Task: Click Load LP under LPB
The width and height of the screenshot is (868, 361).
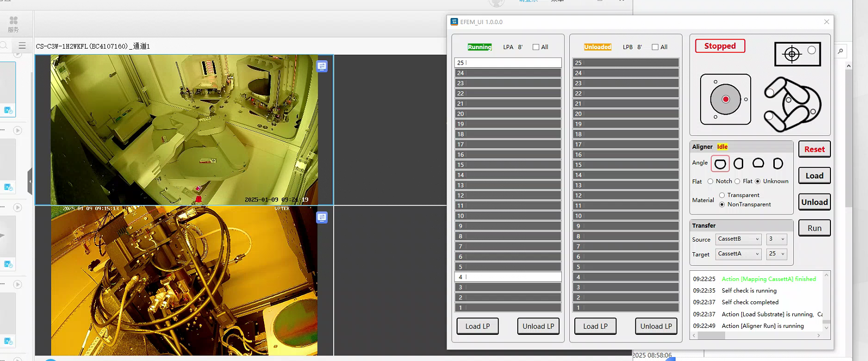Action: [595, 326]
